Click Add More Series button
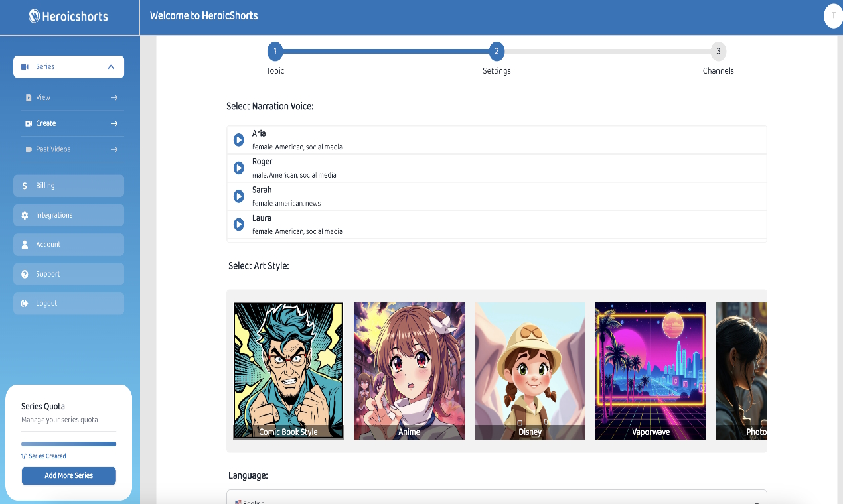This screenshot has width=843, height=504. [x=69, y=476]
